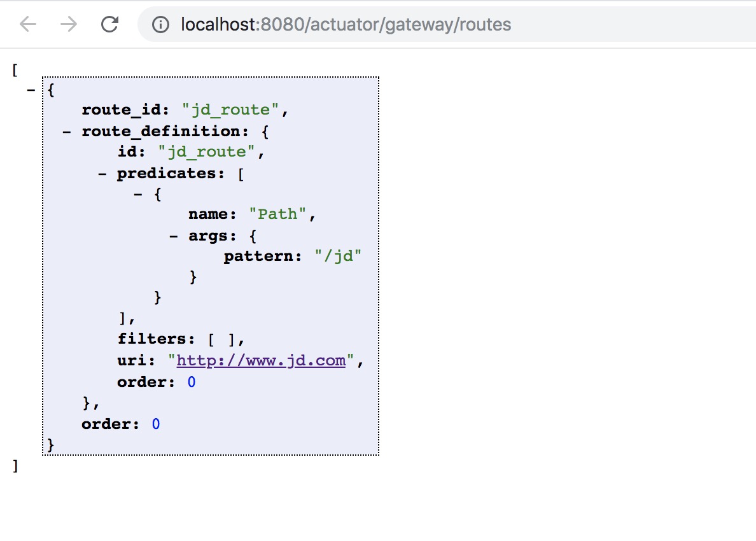Collapse the top-level route object
The height and width of the screenshot is (541, 756).
point(31,90)
